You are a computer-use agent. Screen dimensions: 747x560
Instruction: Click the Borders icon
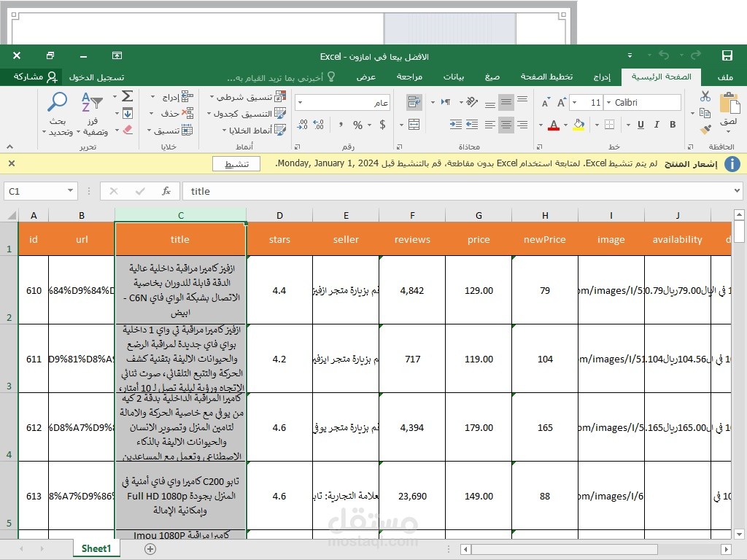(609, 125)
